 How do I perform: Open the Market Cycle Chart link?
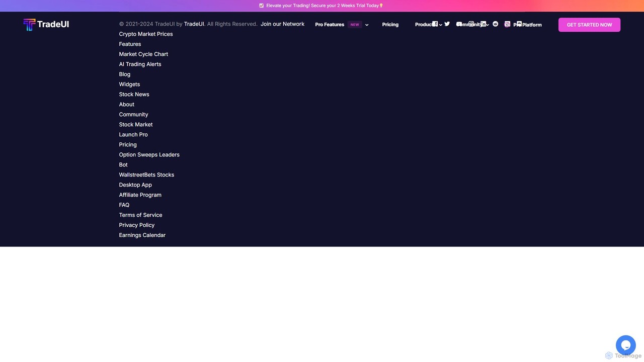point(143,54)
